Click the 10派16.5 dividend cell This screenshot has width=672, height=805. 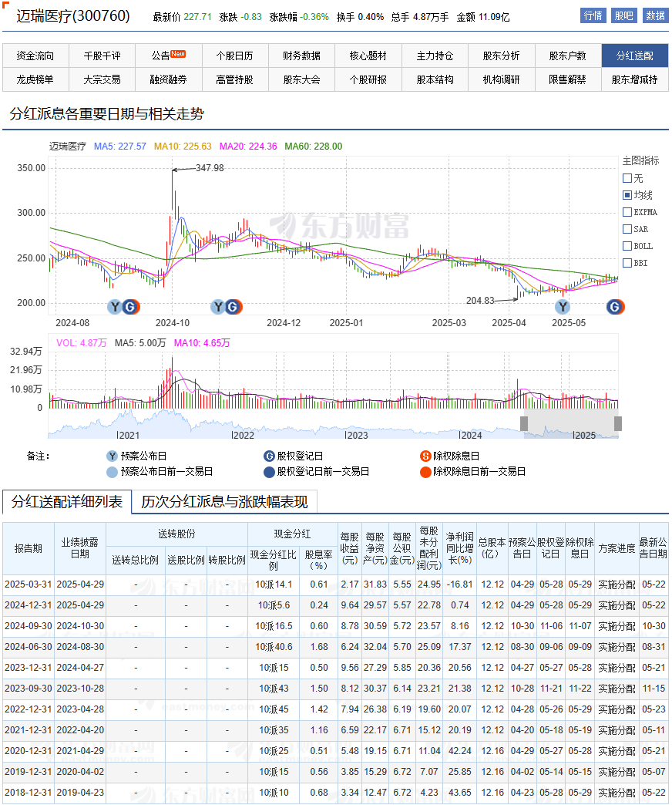click(x=274, y=626)
